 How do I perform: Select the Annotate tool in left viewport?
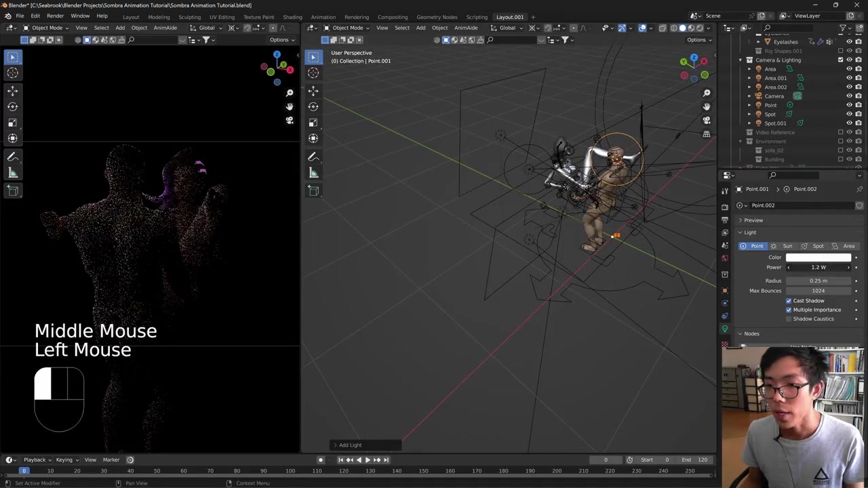point(12,157)
